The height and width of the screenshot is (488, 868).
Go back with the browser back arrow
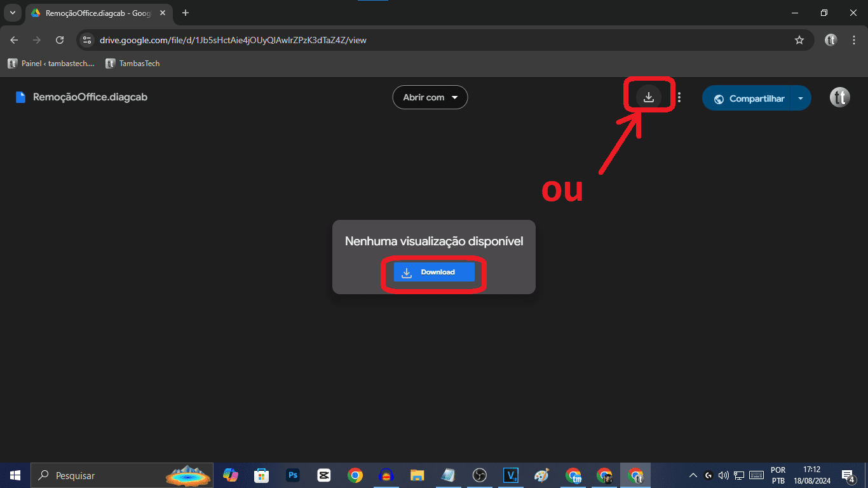(14, 39)
